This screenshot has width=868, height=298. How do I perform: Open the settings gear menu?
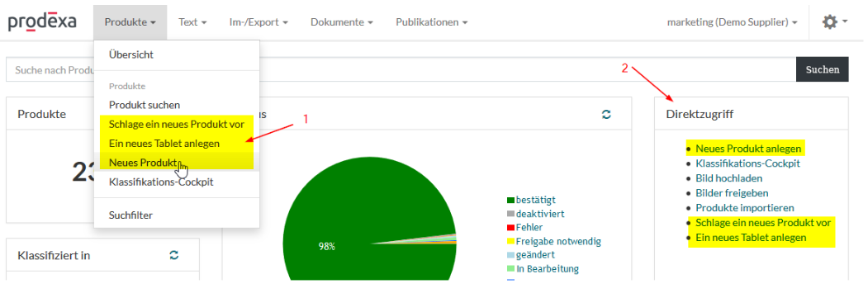coord(835,22)
